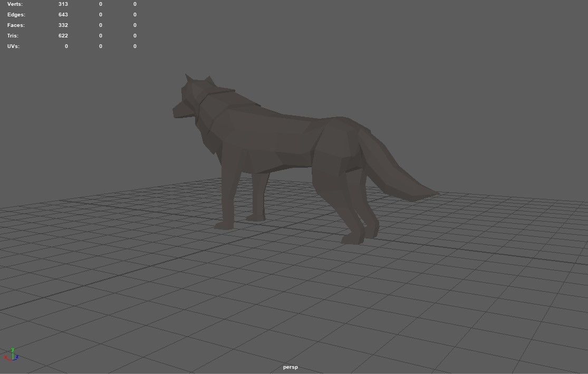Screen dimensions: 588x374
Task: Click the Tris: label in the HUD
Action: point(13,36)
